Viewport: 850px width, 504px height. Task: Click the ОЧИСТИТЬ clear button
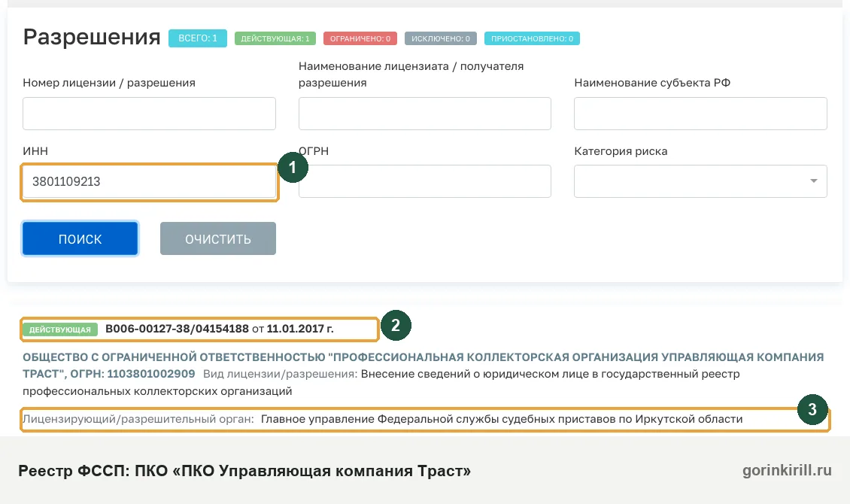[x=218, y=238]
